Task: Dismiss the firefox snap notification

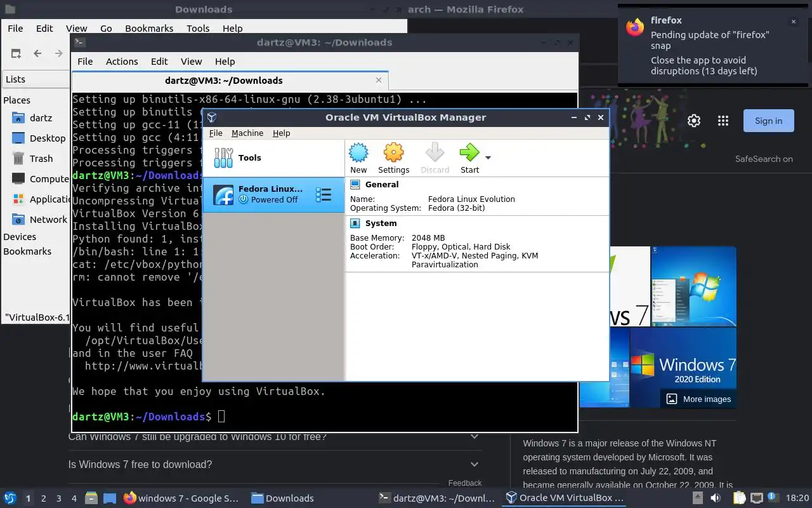Action: [x=793, y=22]
